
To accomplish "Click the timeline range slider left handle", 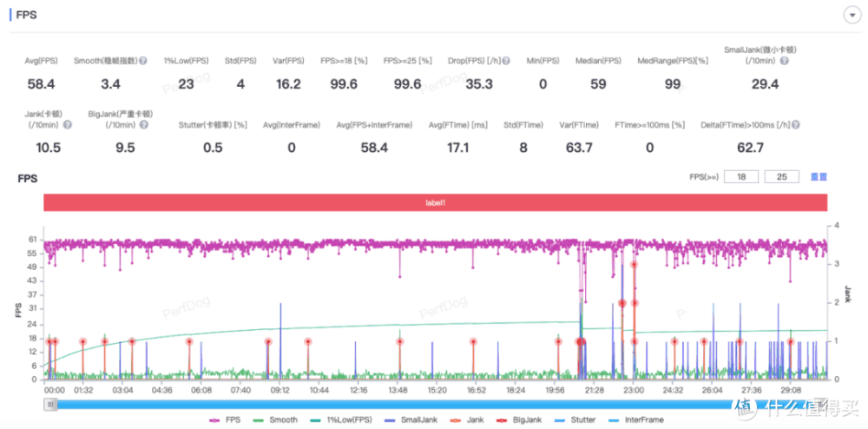I will point(51,405).
